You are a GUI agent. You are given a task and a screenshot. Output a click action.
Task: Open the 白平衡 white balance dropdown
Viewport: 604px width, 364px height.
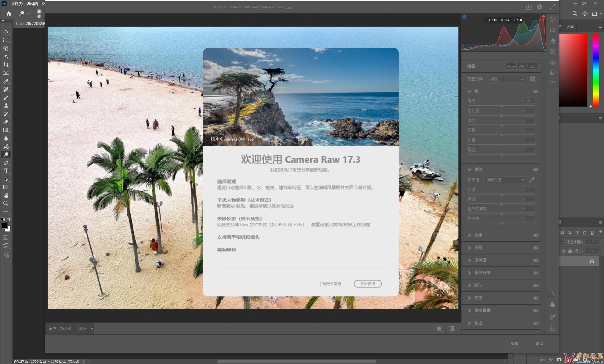point(505,180)
